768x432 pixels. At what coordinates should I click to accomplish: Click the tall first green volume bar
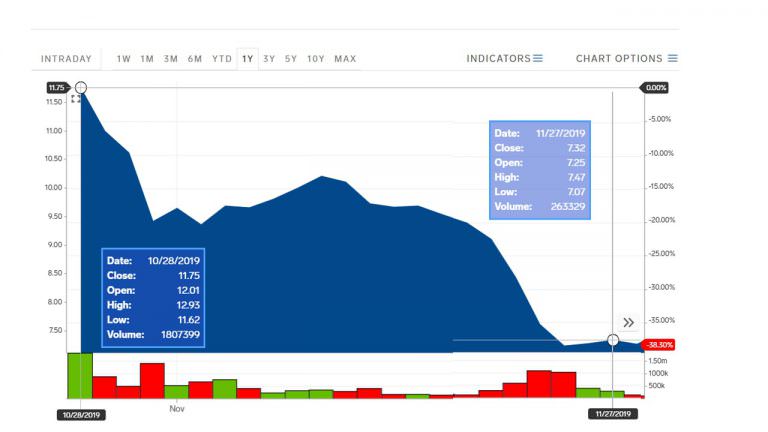point(80,376)
